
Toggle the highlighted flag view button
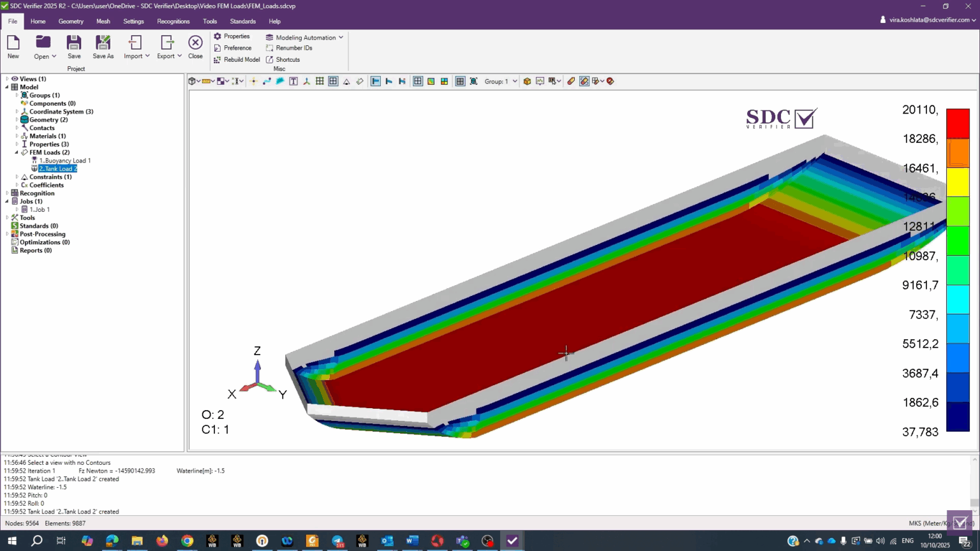click(x=376, y=81)
